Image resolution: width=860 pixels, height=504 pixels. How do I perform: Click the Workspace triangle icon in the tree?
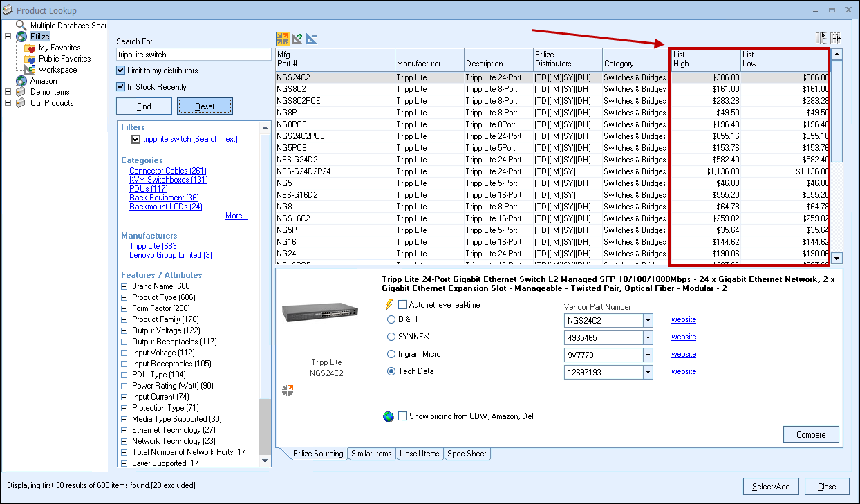tap(30, 70)
